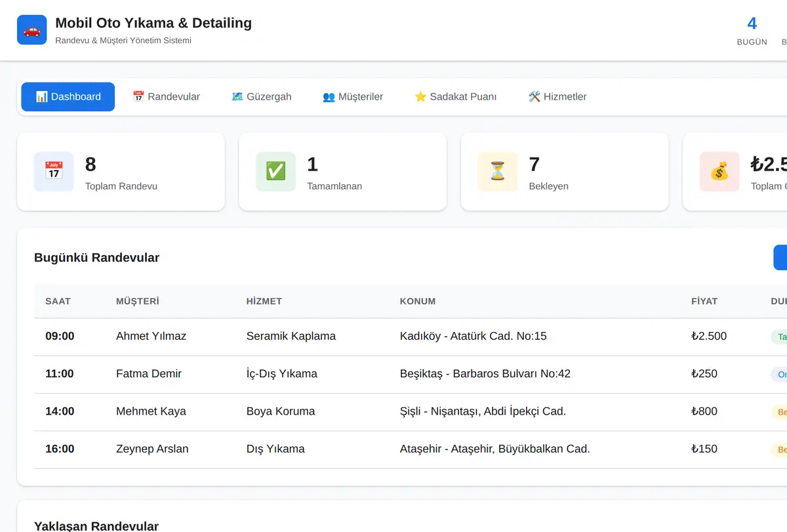Click the money bag icon on the revenue card
The width and height of the screenshot is (787, 532).
(719, 172)
